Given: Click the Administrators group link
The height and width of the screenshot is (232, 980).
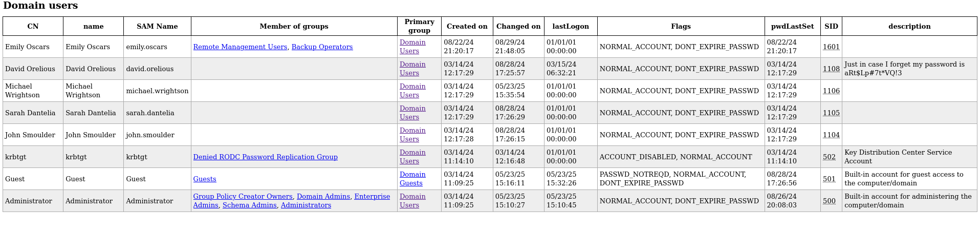Looking at the screenshot, I should click(306, 205).
